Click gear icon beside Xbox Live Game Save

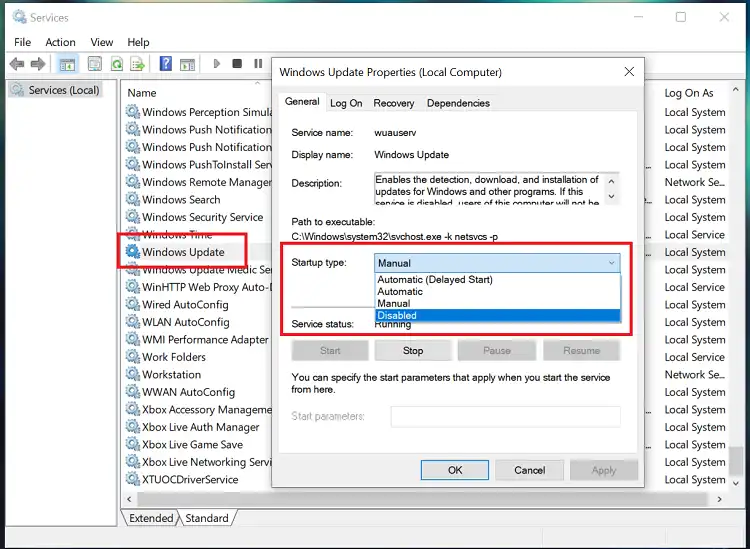(132, 444)
